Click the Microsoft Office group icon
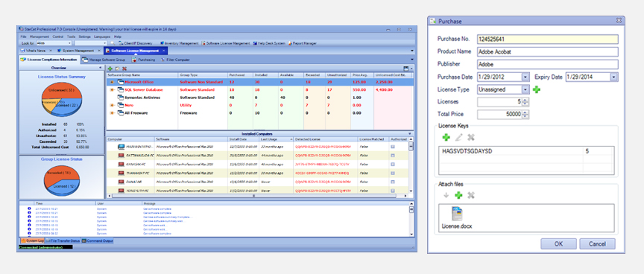 pyautogui.click(x=121, y=82)
